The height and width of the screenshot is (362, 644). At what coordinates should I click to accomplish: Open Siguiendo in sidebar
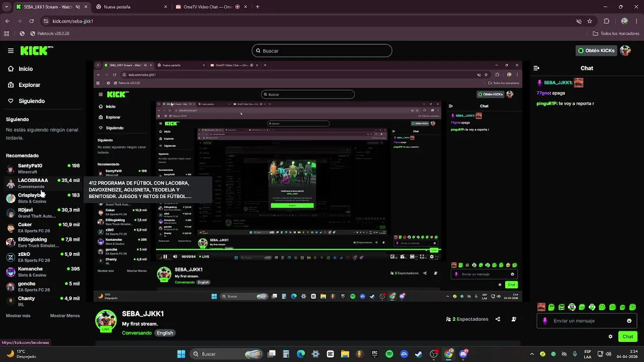click(x=32, y=101)
